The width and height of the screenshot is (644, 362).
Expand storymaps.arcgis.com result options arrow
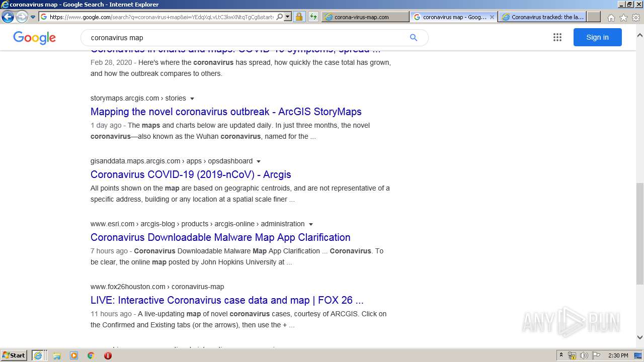tap(192, 99)
